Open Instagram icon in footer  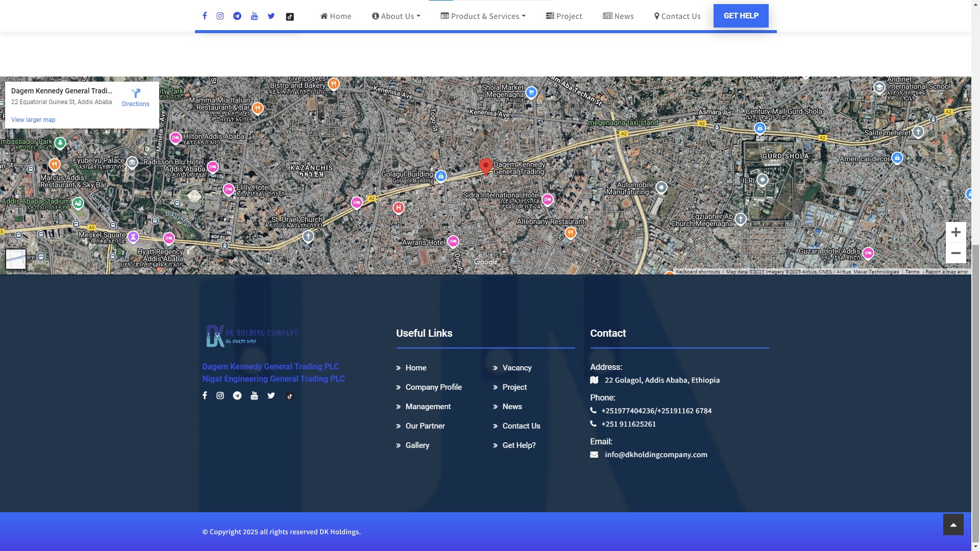tap(220, 395)
